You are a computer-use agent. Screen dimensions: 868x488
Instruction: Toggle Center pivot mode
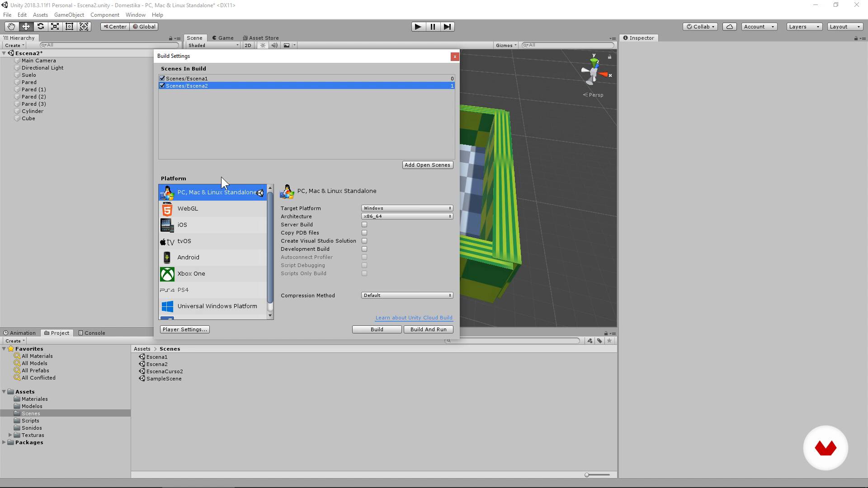pos(115,27)
